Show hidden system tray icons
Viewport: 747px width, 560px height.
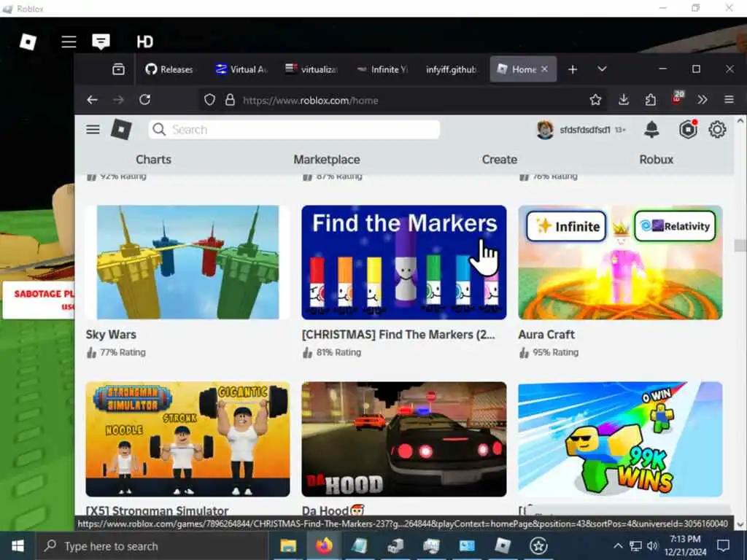[617, 545]
